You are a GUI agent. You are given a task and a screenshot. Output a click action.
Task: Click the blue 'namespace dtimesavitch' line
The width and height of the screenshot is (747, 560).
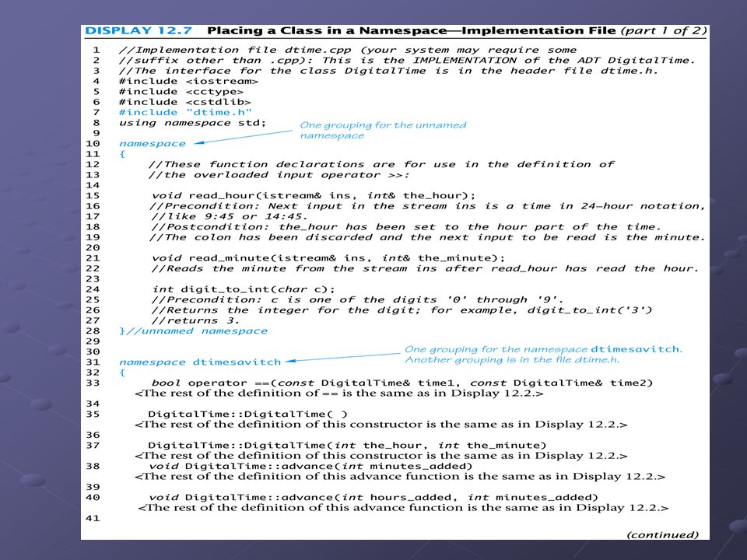(x=200, y=362)
